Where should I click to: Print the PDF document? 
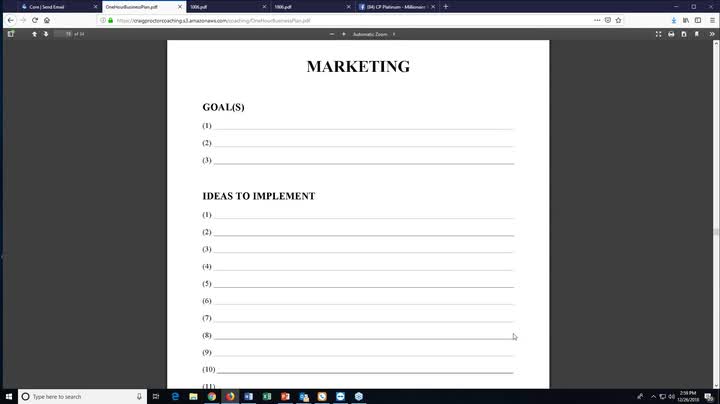(671, 34)
